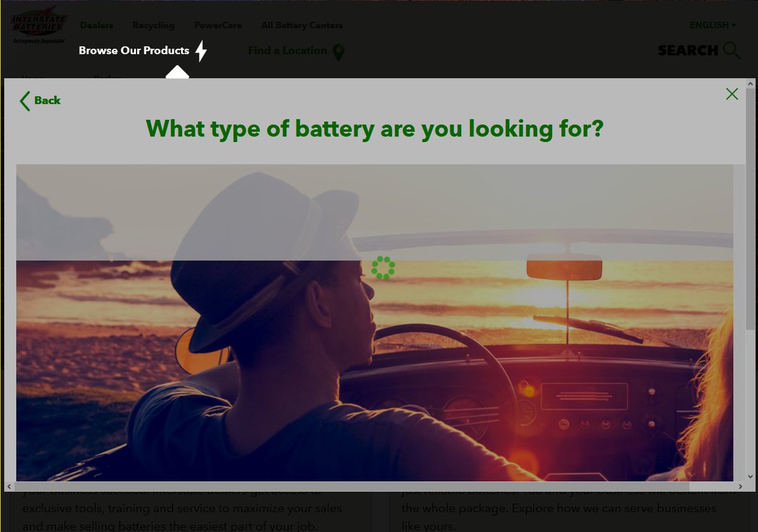Screen dimensions: 758x532
Task: Click the sunset car driver image
Action: point(375,323)
